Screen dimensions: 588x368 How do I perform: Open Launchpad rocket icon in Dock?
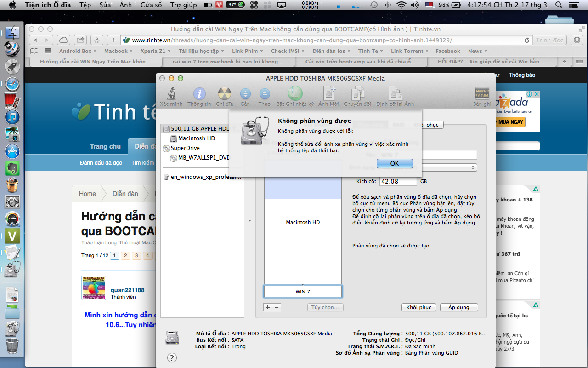coord(12,67)
